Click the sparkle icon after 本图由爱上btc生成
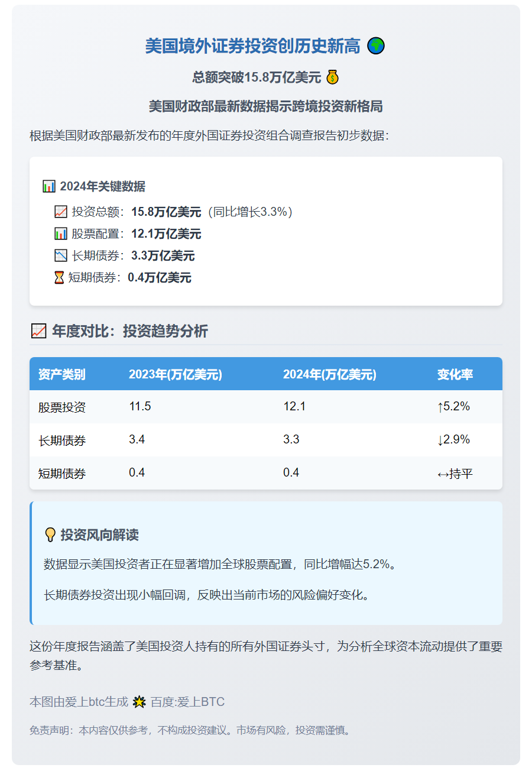This screenshot has width=532, height=784. coord(140,702)
